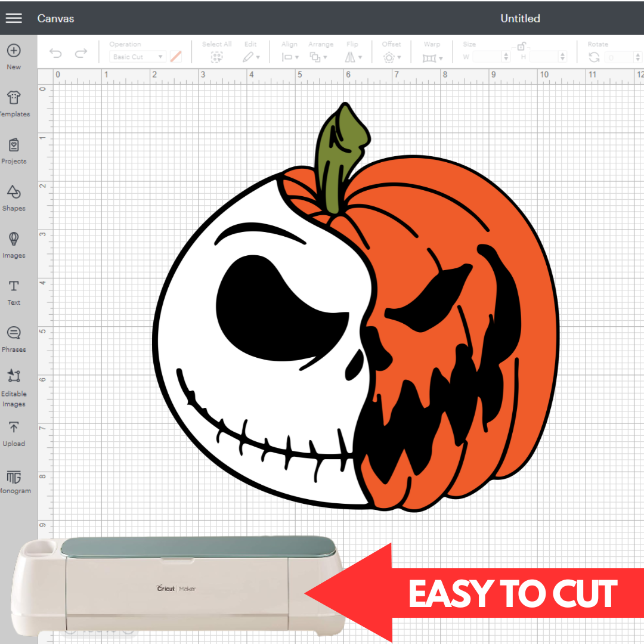
Task: Click the Cricut Maker machine image
Action: [178, 586]
